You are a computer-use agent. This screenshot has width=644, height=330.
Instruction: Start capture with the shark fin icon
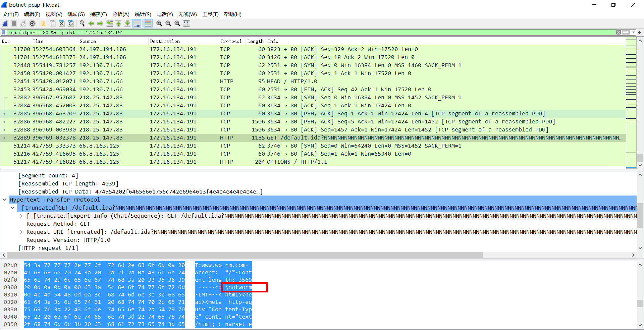click(5, 23)
